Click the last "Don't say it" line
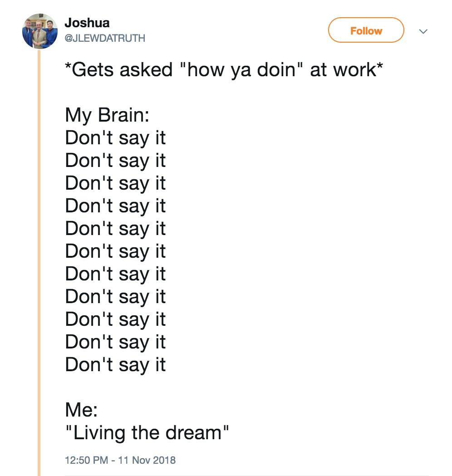 (115, 365)
